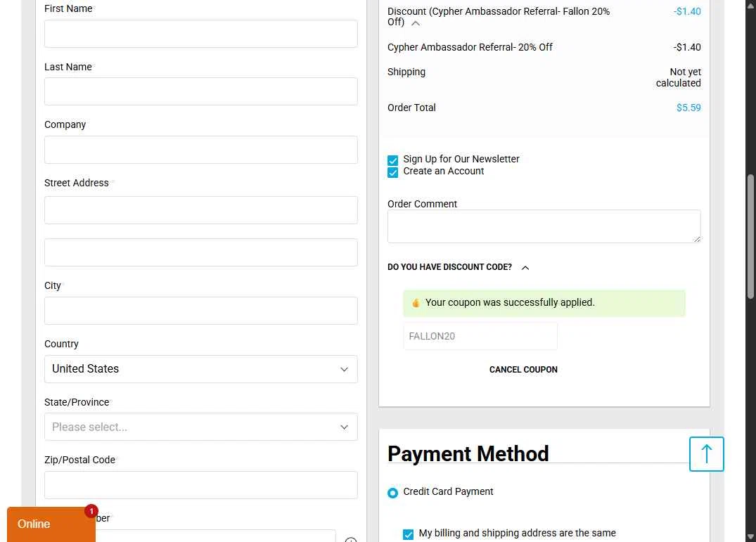Click the Payment Method heading
The image size is (756, 542).
coord(468,454)
